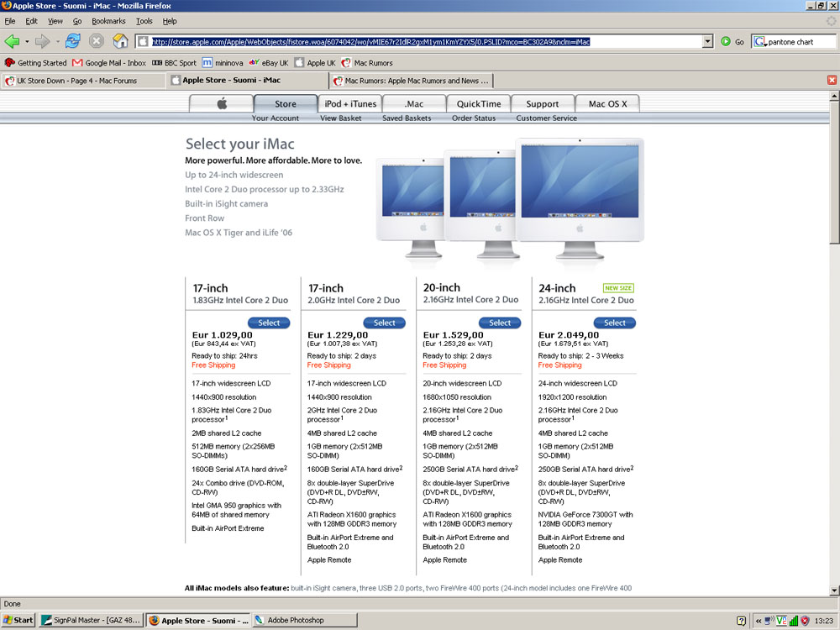Open the File menu
The image size is (840, 630).
(9, 21)
